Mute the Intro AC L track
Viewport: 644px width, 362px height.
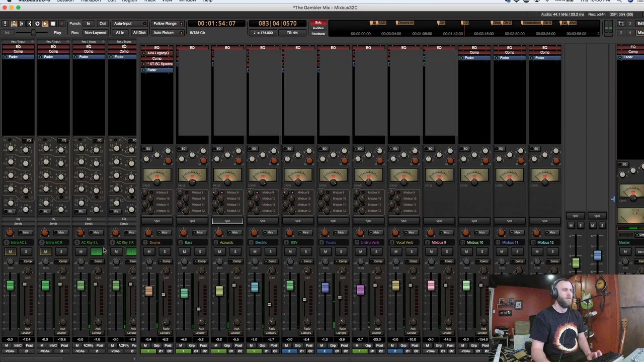click(10, 252)
